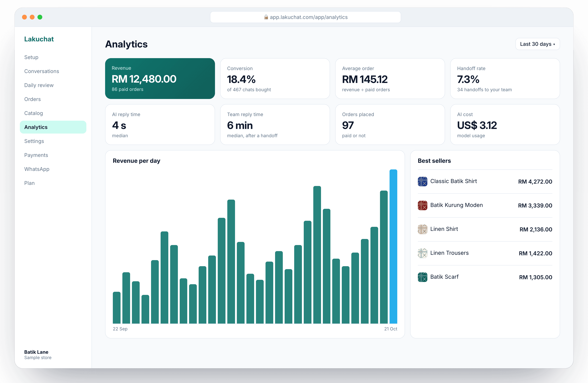Open Setup in the sidebar
Screen dimensions: 588x383
[53, 57]
